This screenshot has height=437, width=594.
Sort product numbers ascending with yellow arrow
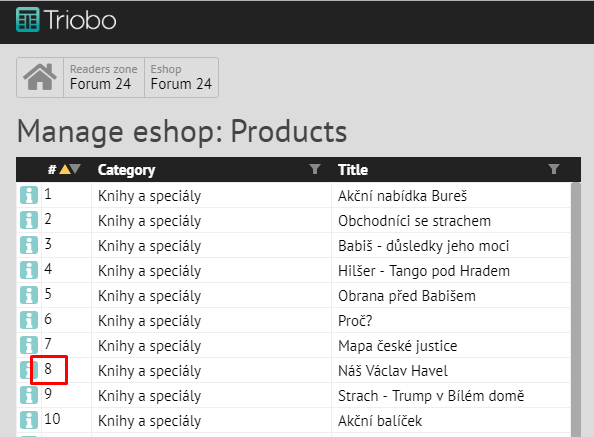(65, 169)
